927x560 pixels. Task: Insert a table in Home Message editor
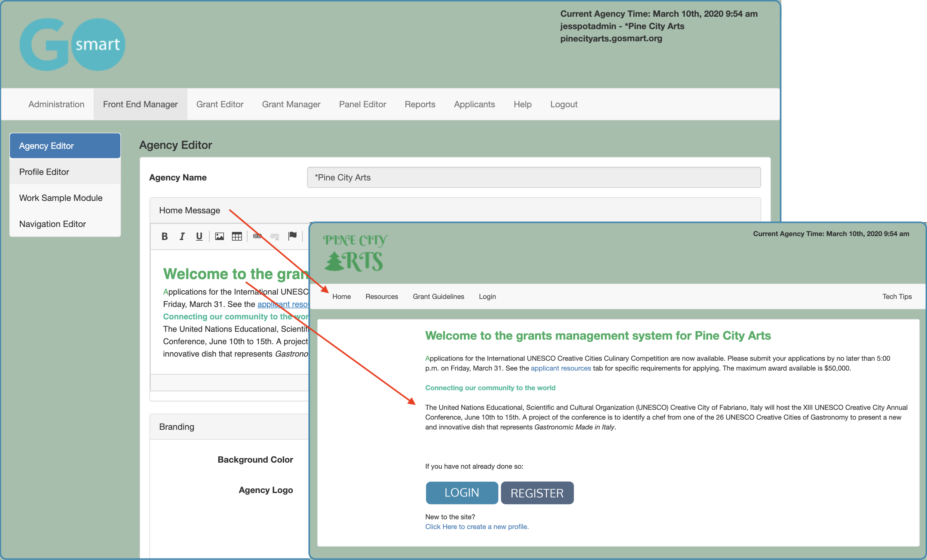click(x=237, y=236)
